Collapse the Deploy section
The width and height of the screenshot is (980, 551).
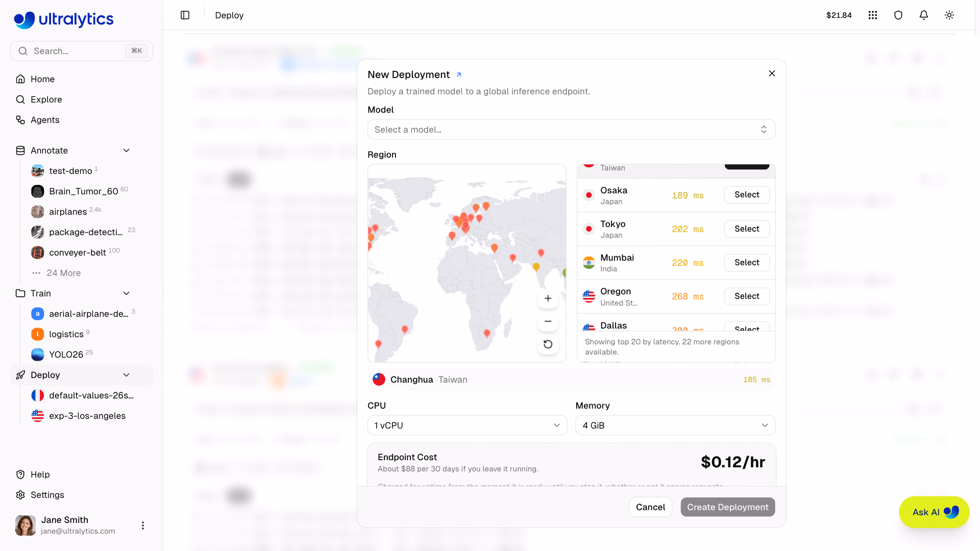click(x=127, y=375)
